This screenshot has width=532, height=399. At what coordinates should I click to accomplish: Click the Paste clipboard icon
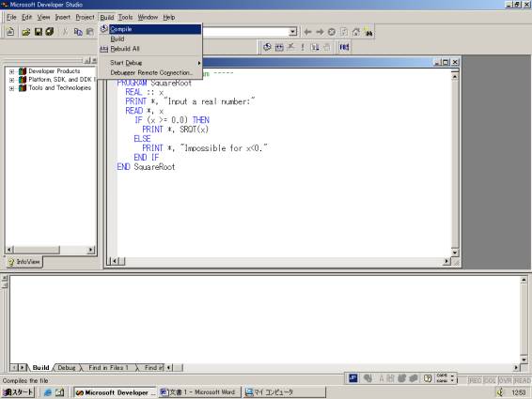90,32
